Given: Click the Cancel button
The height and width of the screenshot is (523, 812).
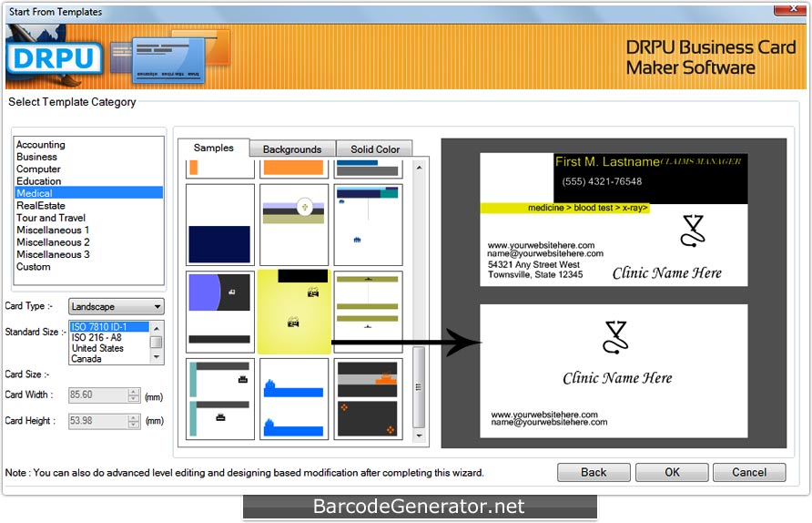Looking at the screenshot, I should 749,472.
